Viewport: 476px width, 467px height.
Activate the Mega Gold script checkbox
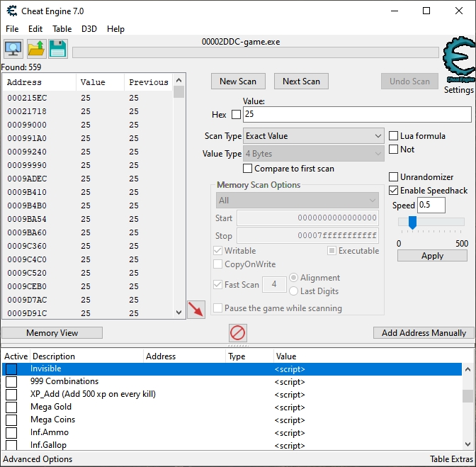[x=11, y=407]
